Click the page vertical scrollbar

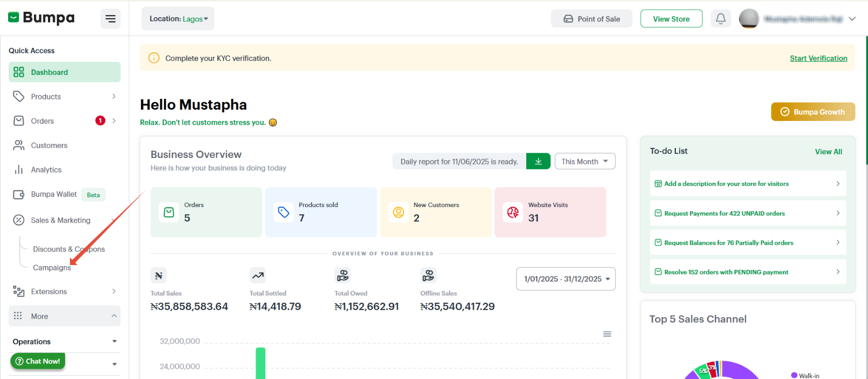(x=866, y=99)
